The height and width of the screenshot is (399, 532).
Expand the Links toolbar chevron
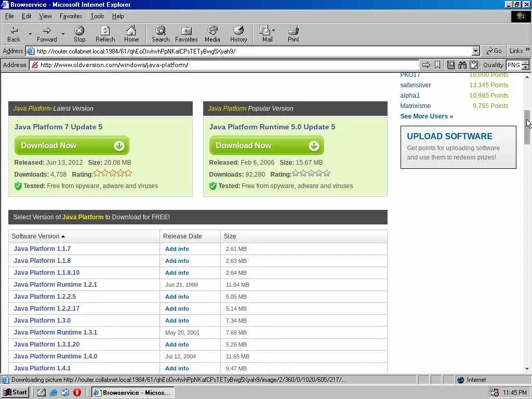click(528, 49)
